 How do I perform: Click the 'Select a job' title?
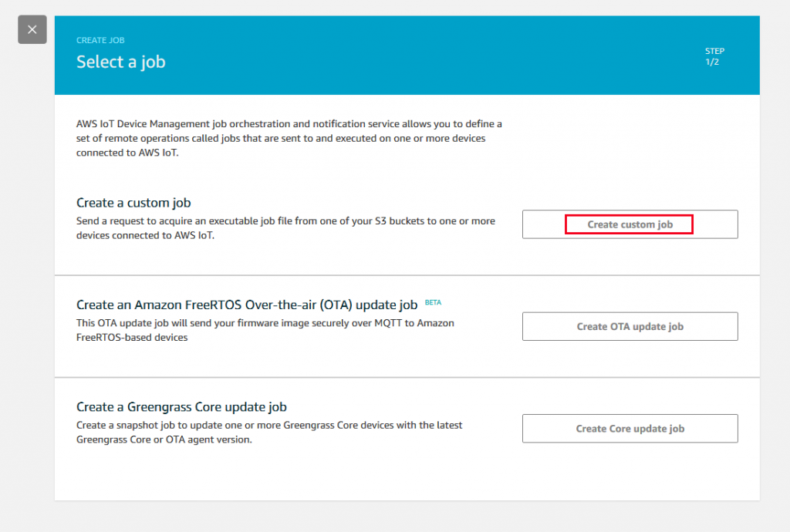121,62
